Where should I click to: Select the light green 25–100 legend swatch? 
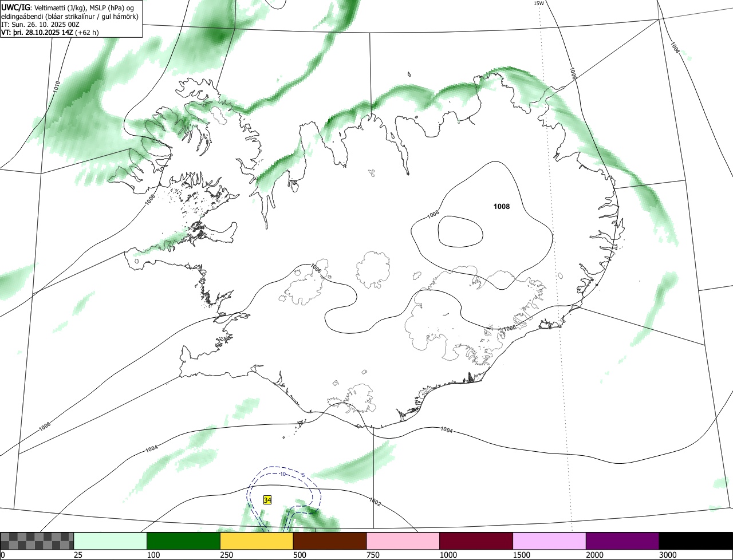(x=111, y=541)
